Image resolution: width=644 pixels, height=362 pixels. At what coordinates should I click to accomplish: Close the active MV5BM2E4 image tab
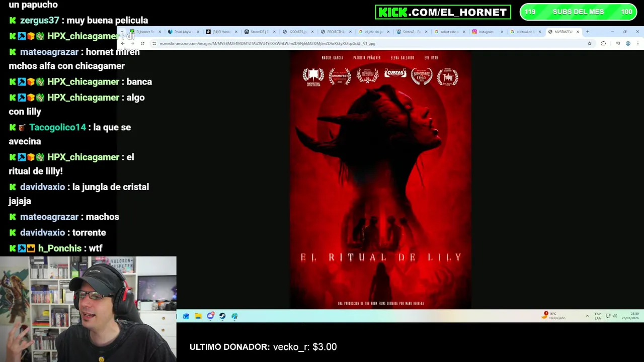pos(578,32)
